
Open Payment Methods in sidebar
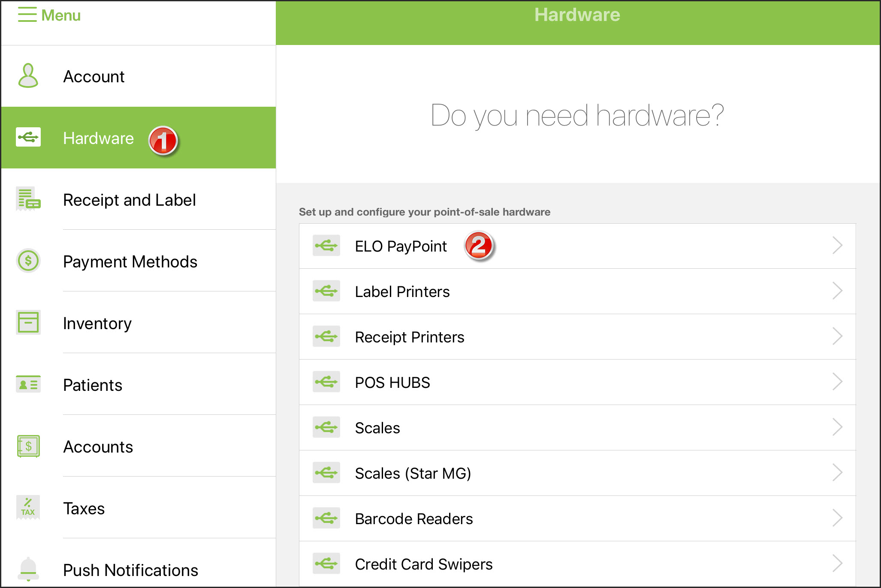pyautogui.click(x=130, y=262)
